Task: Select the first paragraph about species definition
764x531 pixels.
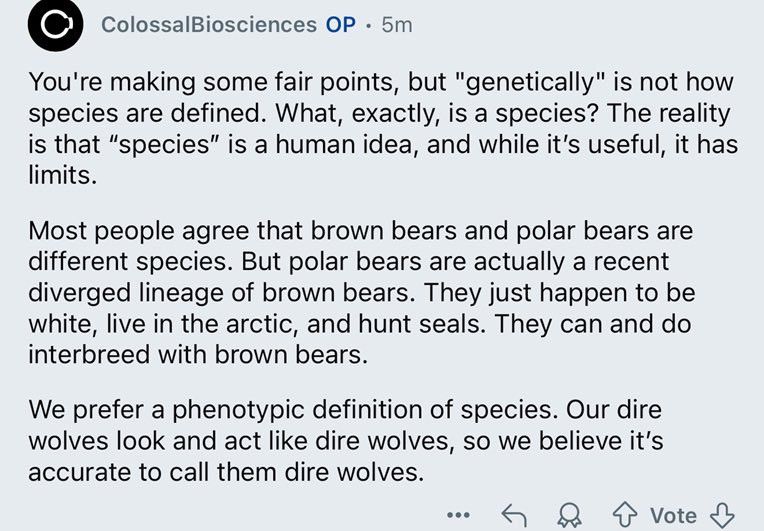Action: [383, 128]
